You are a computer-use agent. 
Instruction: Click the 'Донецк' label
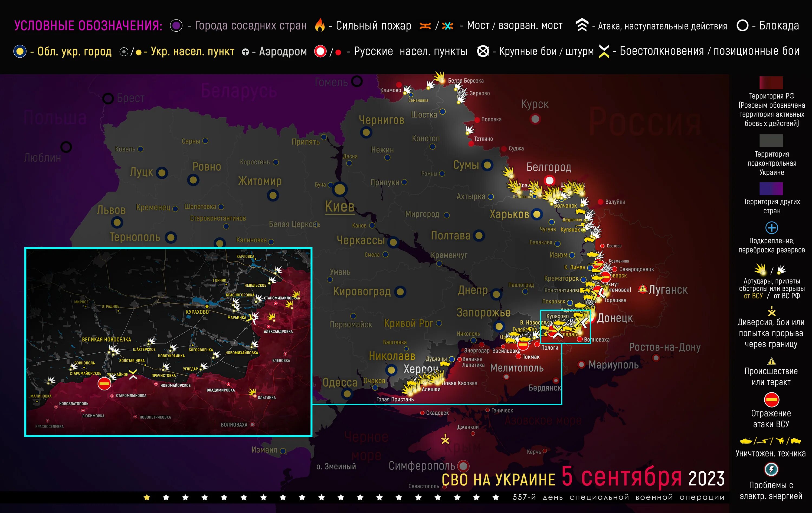[x=615, y=318]
